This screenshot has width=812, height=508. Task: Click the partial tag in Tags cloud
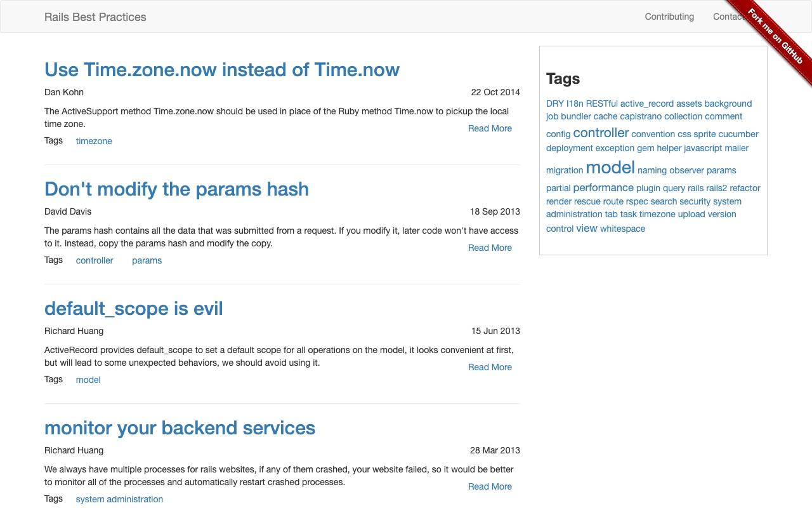pyautogui.click(x=558, y=188)
